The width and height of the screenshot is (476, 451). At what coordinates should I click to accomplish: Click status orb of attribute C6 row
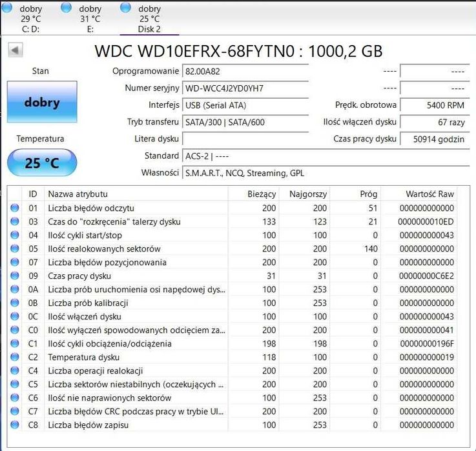click(15, 397)
